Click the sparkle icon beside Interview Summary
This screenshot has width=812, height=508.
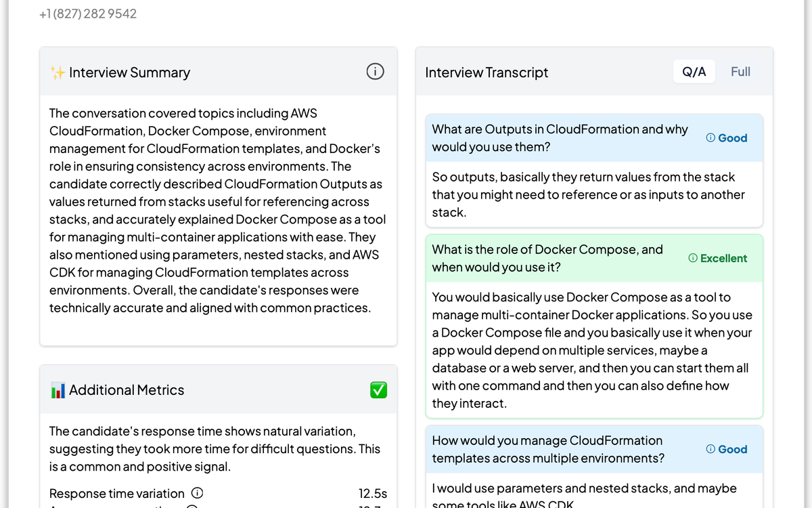(x=58, y=72)
